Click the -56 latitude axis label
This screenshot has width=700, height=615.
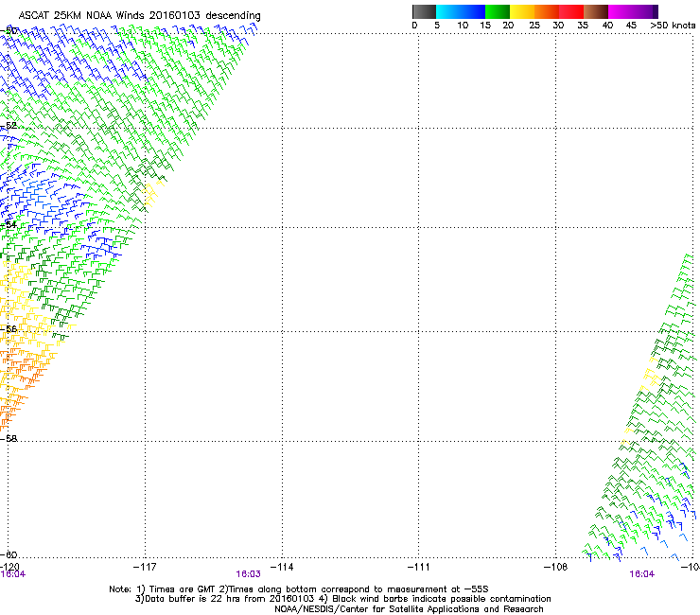click(9, 328)
